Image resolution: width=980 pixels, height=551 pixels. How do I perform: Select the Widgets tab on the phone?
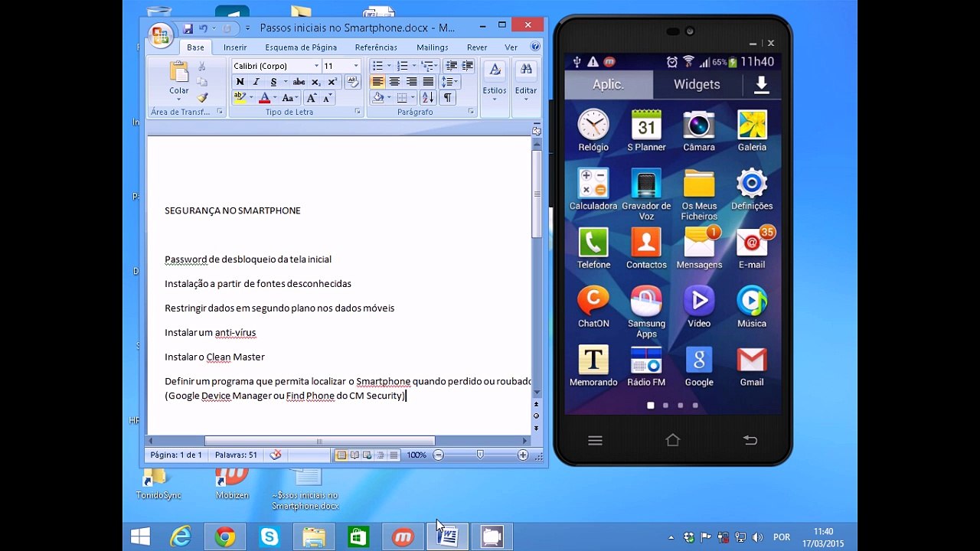click(x=697, y=85)
